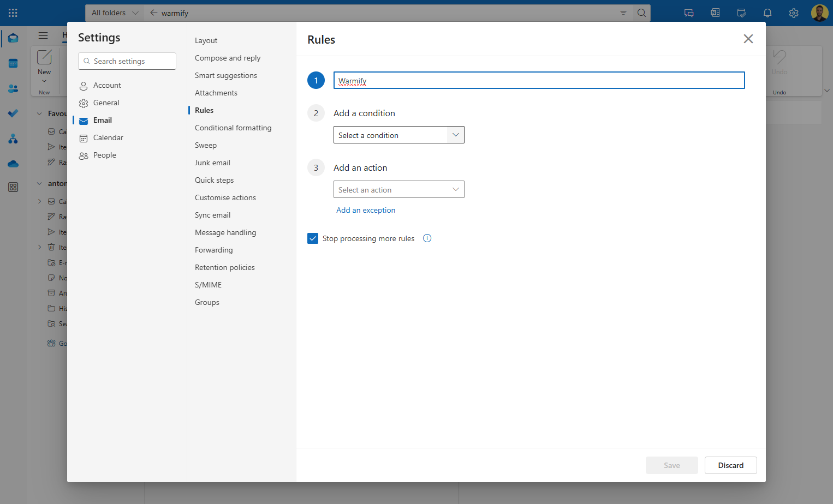Open Mail in the left app rail

(x=13, y=38)
